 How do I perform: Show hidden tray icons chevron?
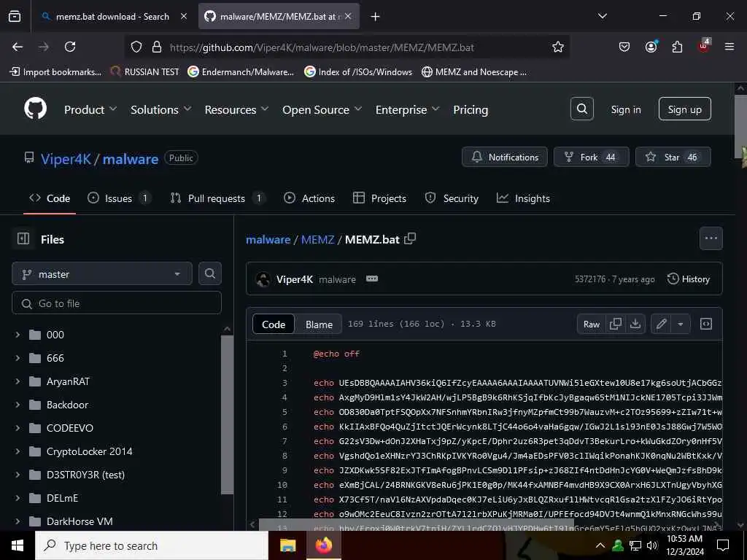[x=600, y=545]
